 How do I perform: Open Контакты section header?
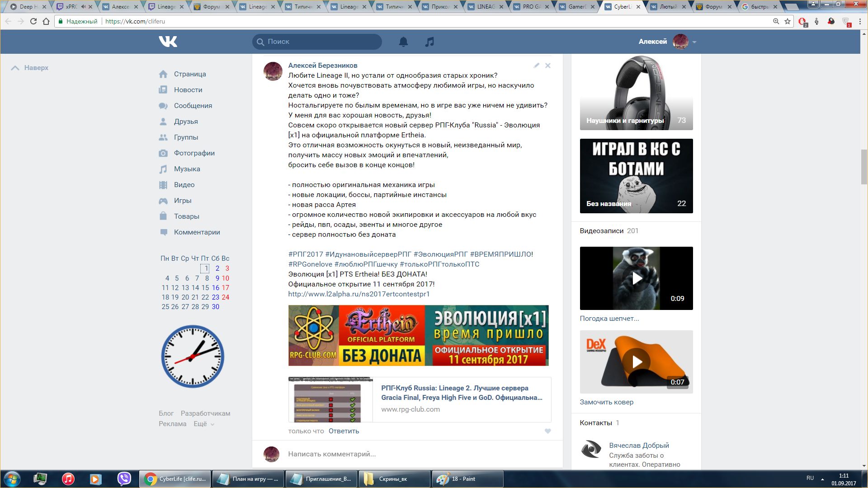599,423
